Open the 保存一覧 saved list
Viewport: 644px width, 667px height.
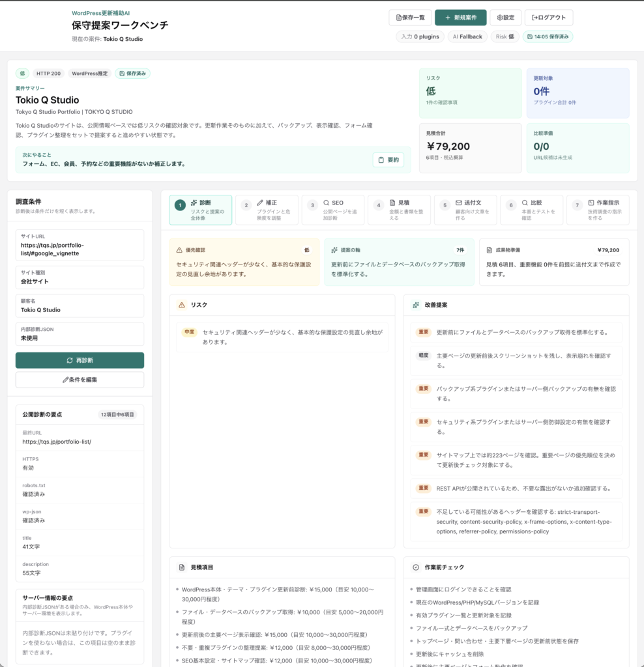pos(410,18)
